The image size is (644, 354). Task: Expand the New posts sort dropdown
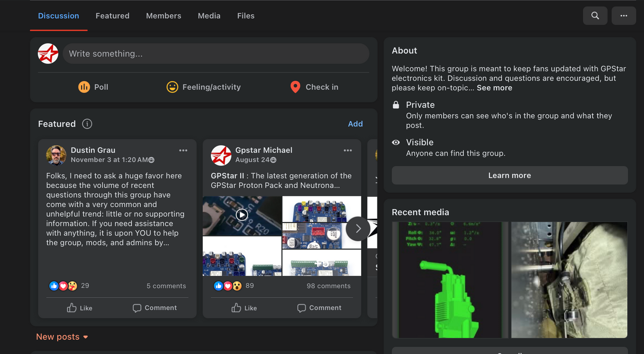62,337
